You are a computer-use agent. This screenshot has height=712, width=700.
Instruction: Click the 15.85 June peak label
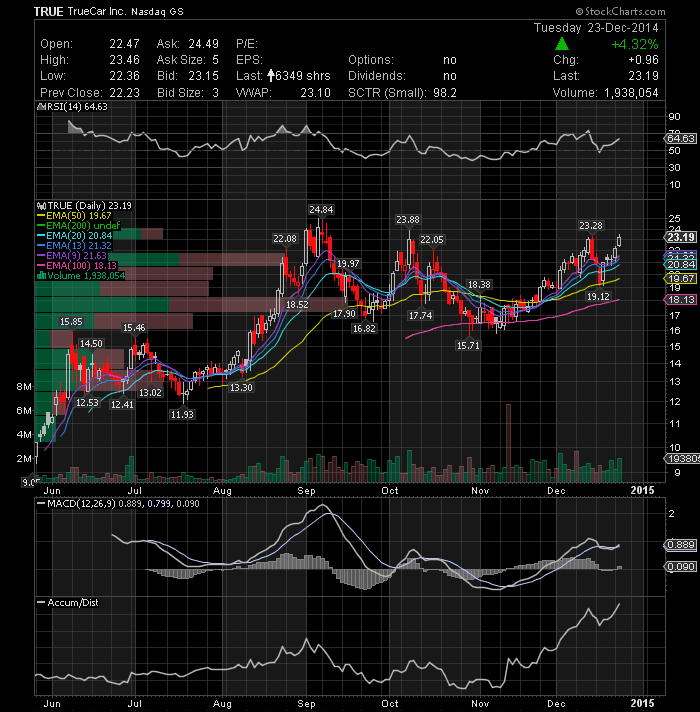click(x=71, y=322)
